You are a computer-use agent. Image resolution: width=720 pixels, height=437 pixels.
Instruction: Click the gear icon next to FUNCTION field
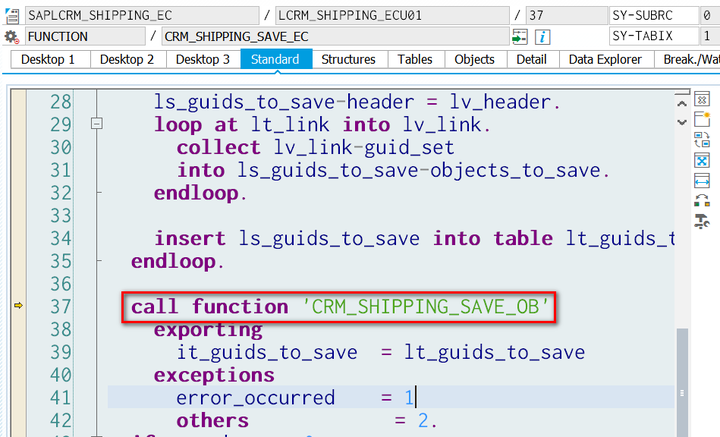11,37
